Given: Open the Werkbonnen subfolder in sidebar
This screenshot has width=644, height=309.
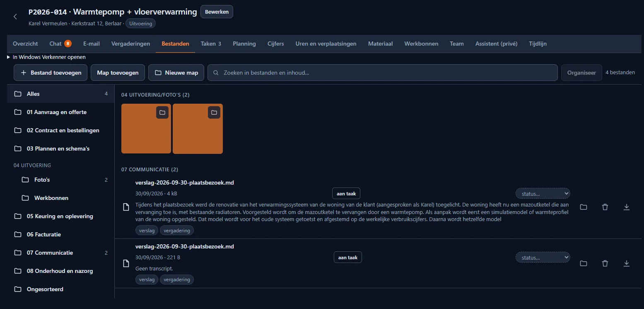Looking at the screenshot, I should point(64,198).
